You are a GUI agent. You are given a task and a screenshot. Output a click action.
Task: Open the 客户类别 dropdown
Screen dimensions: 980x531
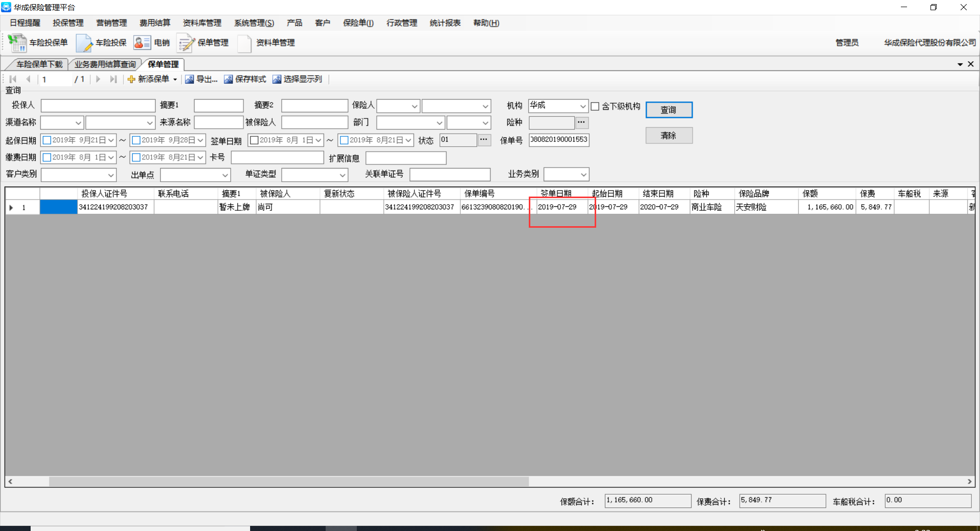(111, 175)
